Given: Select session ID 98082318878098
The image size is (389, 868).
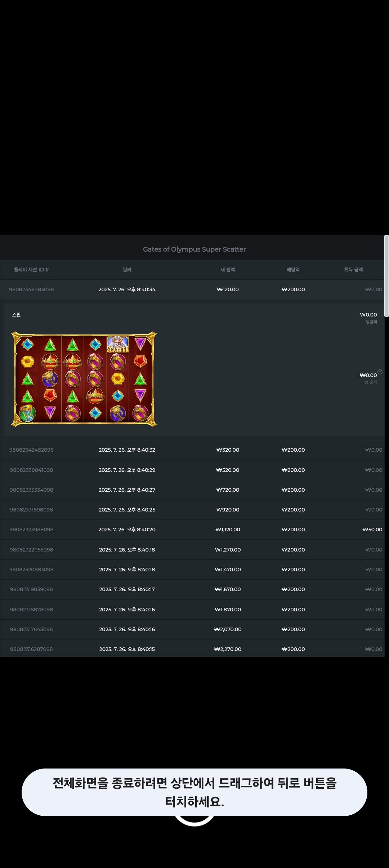Looking at the screenshot, I should click(31, 610).
